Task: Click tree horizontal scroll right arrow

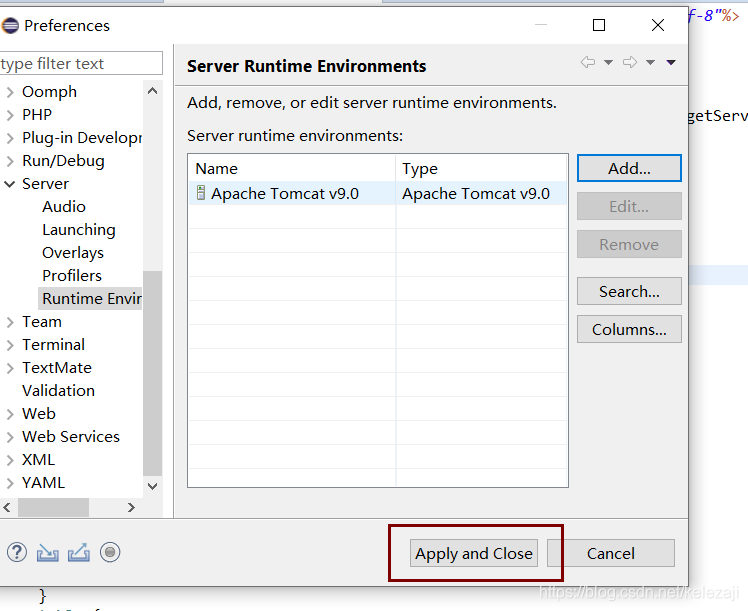Action: tap(131, 507)
